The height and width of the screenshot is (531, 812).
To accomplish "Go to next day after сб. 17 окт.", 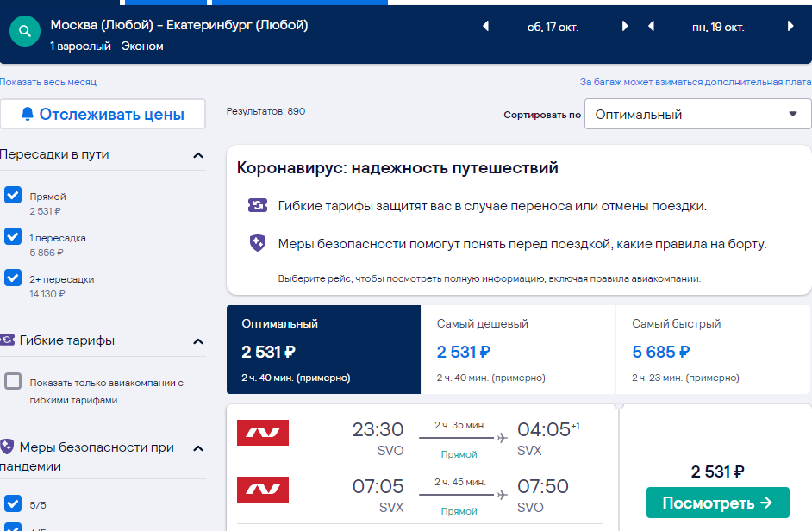I will [x=625, y=26].
